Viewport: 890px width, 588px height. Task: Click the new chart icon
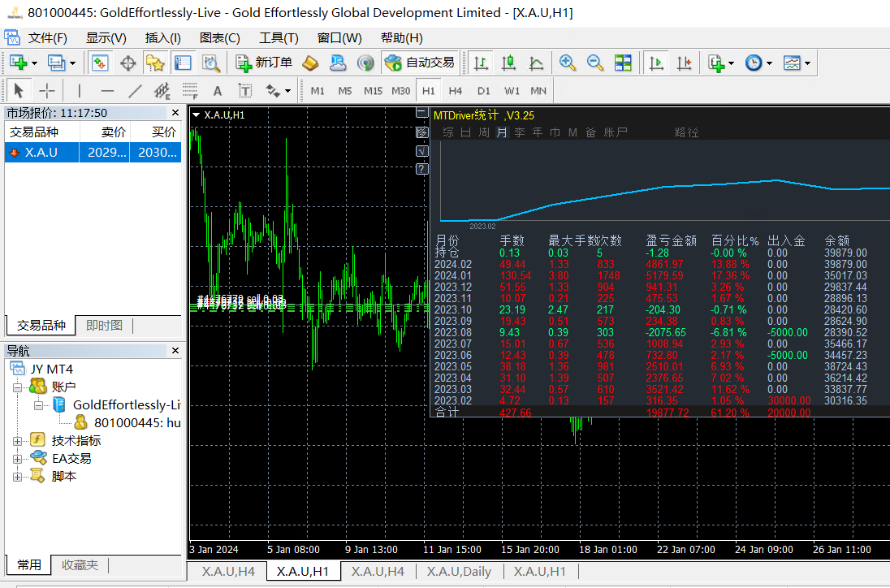pos(18,63)
